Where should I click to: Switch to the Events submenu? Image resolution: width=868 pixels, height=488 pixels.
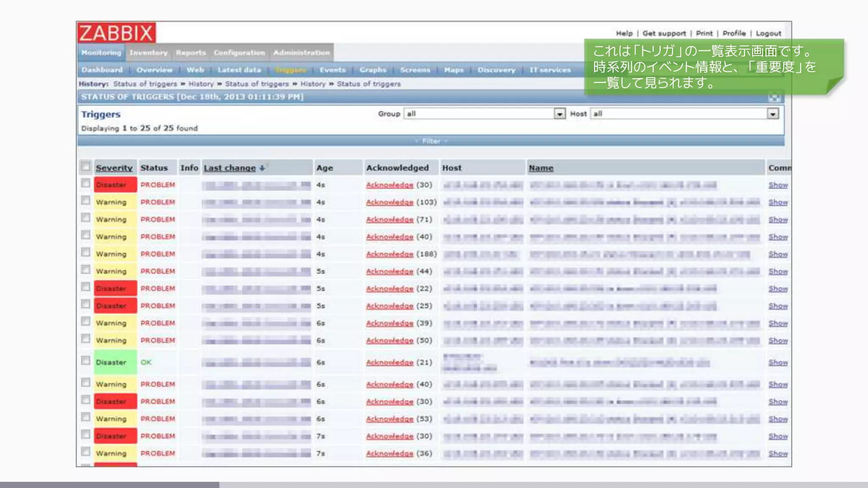[x=332, y=70]
